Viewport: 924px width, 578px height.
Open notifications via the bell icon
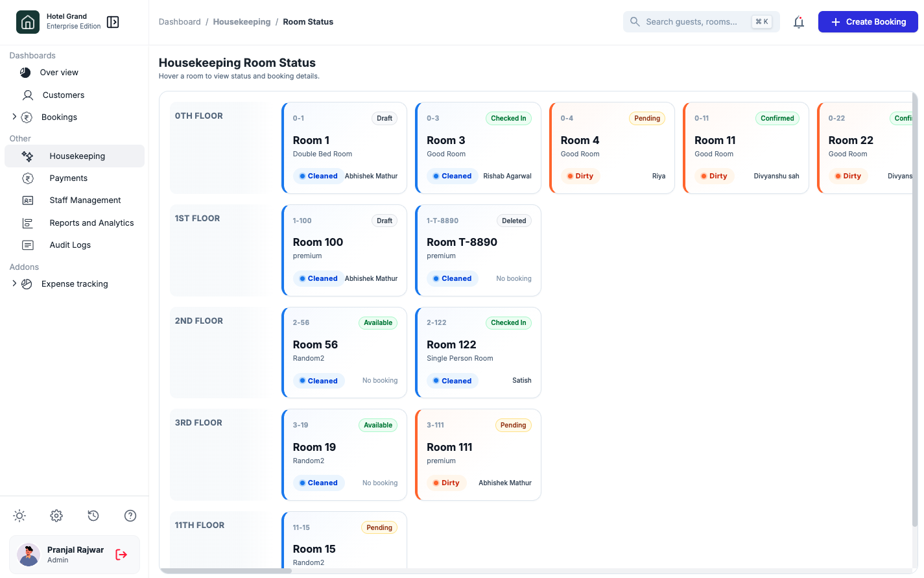[799, 22]
